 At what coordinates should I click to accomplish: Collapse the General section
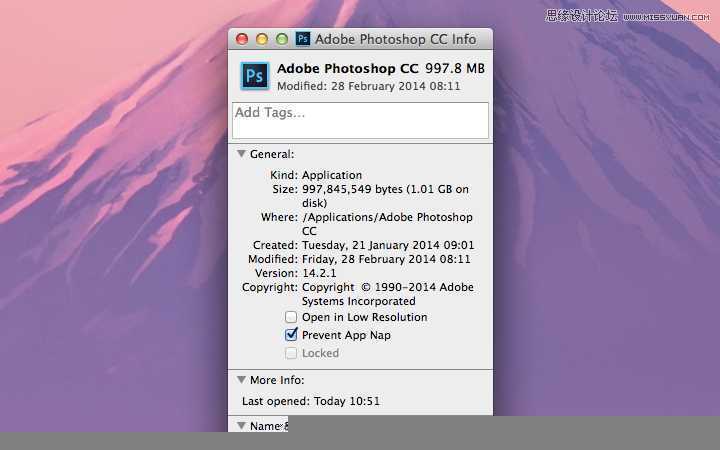click(x=242, y=154)
